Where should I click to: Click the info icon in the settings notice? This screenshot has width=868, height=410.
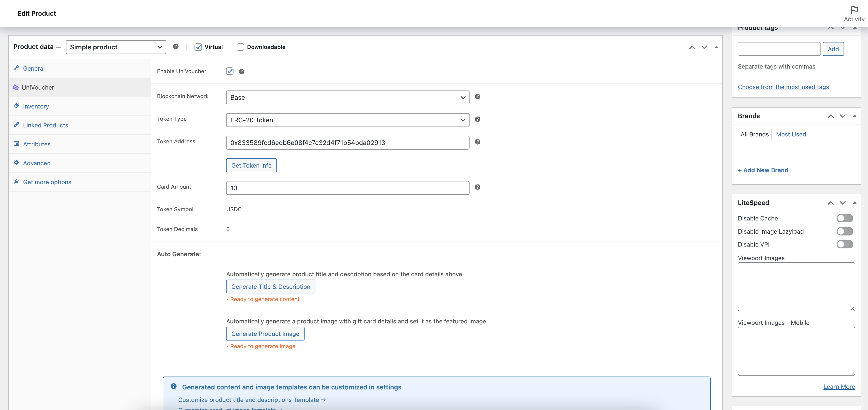174,386
